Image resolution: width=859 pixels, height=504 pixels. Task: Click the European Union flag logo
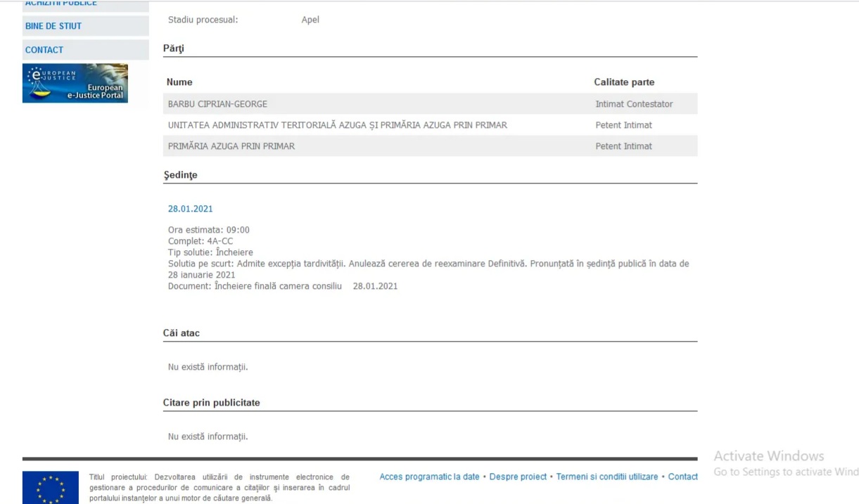point(51,487)
